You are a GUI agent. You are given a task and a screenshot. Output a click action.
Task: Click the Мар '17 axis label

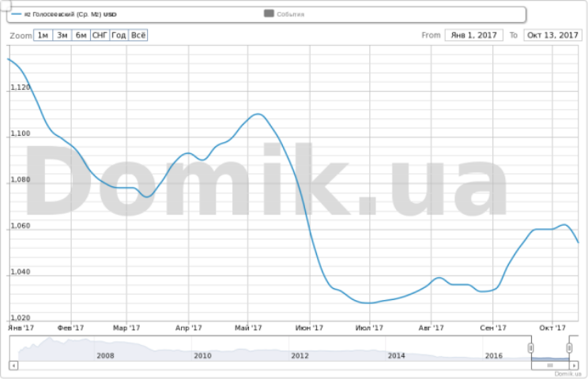coord(126,328)
